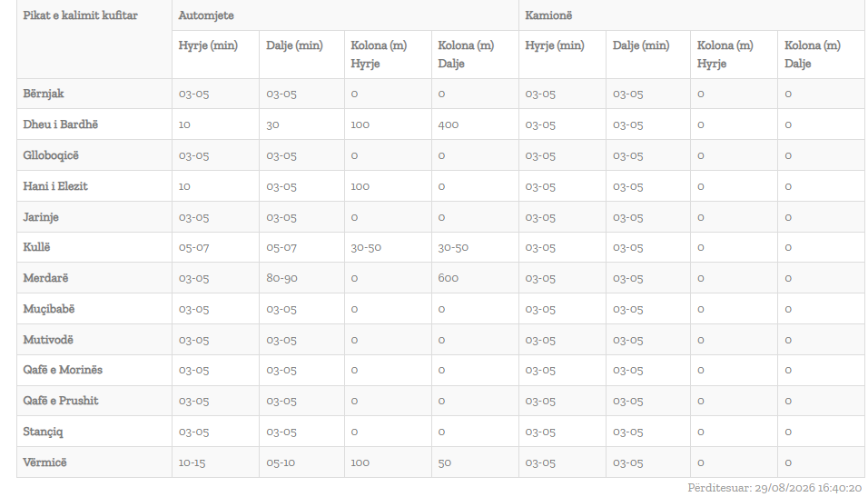Click the Jarinje border crossing name
868x497 pixels.
(41, 217)
